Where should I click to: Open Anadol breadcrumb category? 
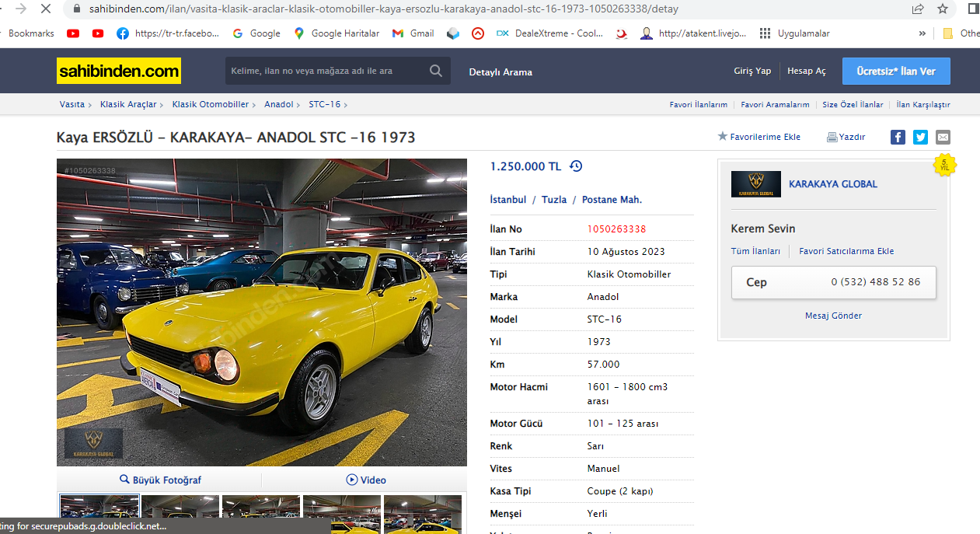pyautogui.click(x=279, y=104)
